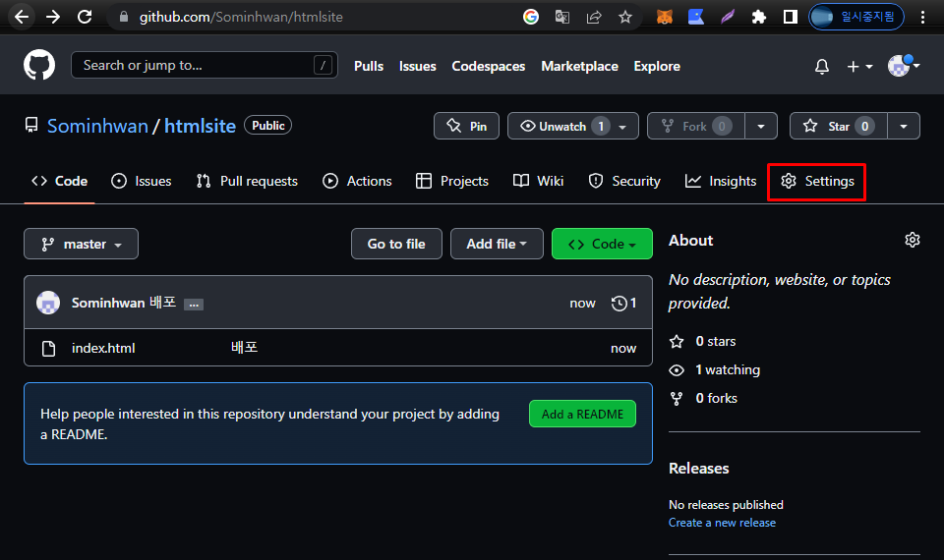Click index.html commit message 배포
Viewport: 944px width, 560px height.
tap(245, 347)
